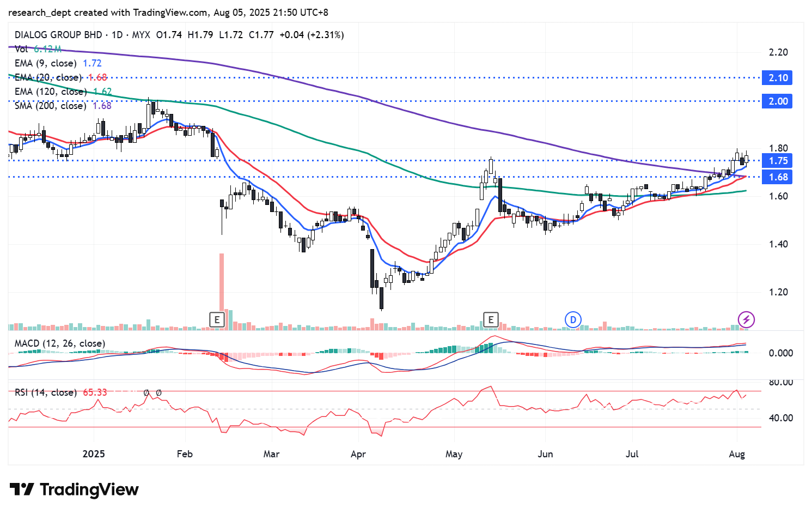Click the SMA (200, close) indicator label
The image size is (812, 514).
point(51,106)
